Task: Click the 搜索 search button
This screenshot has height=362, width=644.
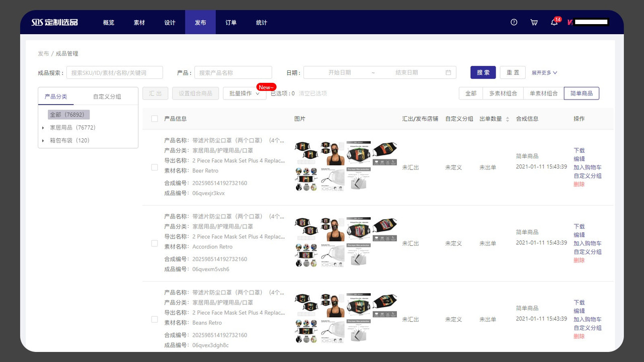Action: [482, 72]
